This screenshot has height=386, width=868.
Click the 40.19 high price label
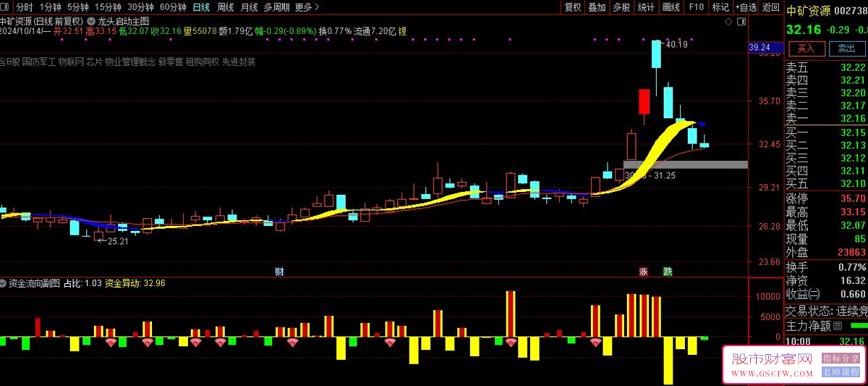click(x=677, y=44)
